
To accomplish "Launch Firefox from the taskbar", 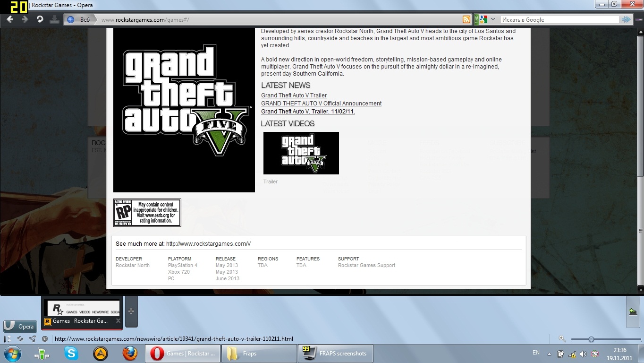I will 130,353.
